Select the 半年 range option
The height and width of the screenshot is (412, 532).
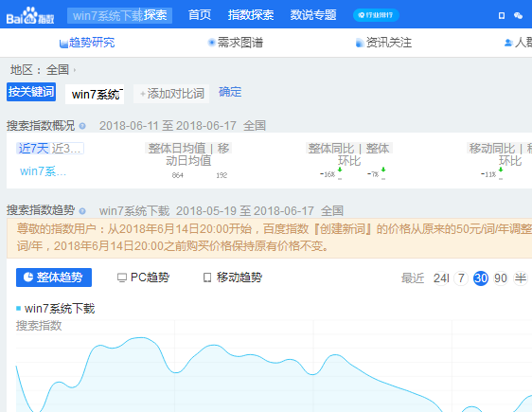(521, 278)
